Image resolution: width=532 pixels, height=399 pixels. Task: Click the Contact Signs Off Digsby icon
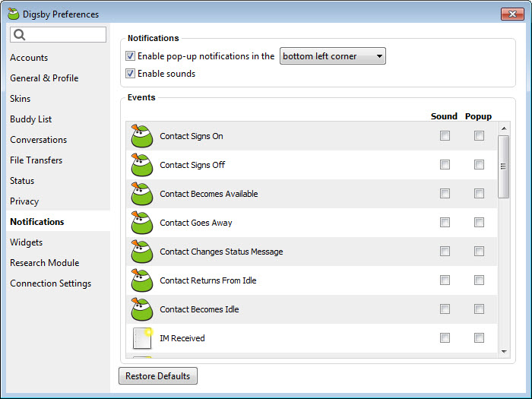click(142, 165)
